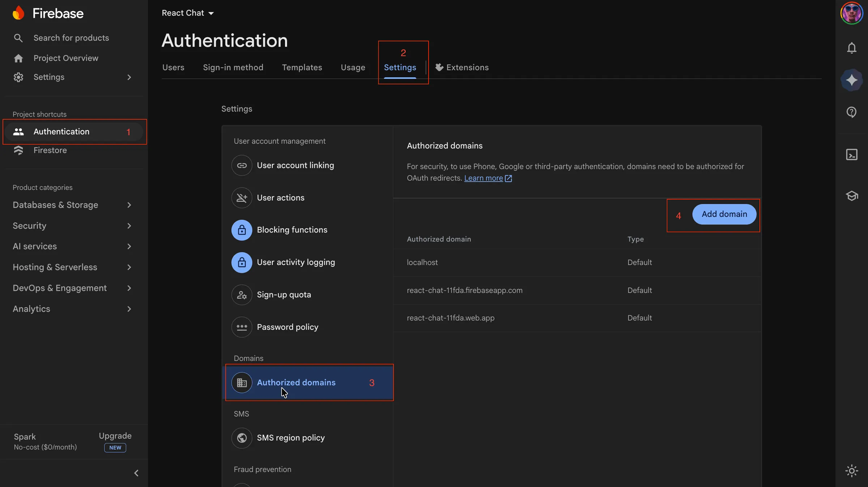Click the User account linking link icon

tap(242, 165)
